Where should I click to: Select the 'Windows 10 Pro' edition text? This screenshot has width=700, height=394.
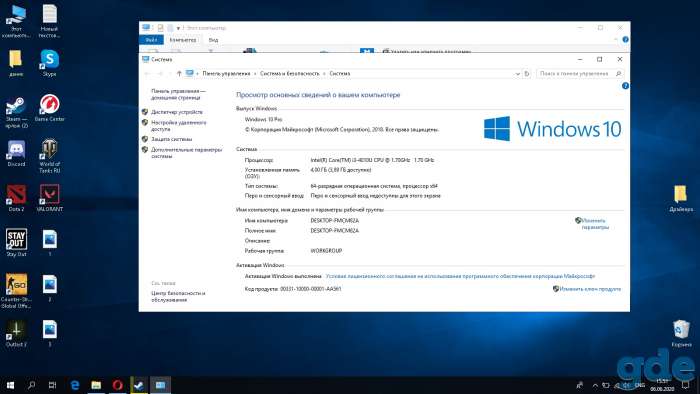coord(263,120)
